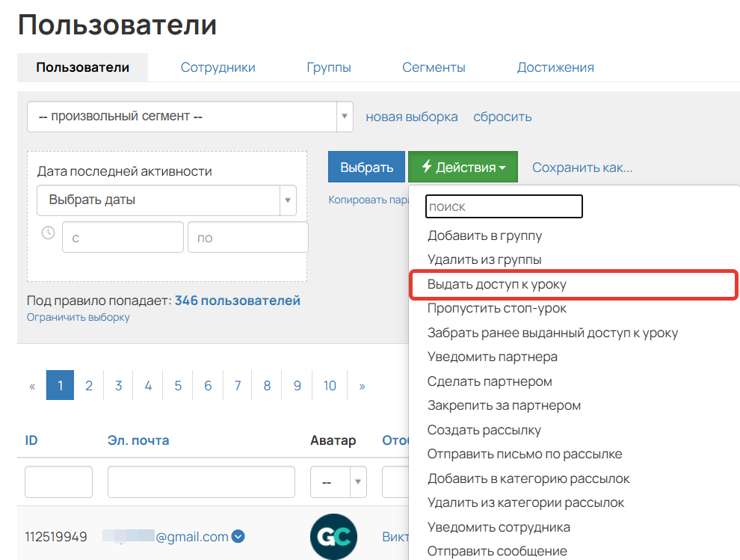The width and height of the screenshot is (740, 560).
Task: Go to pagination page 5
Action: [178, 386]
